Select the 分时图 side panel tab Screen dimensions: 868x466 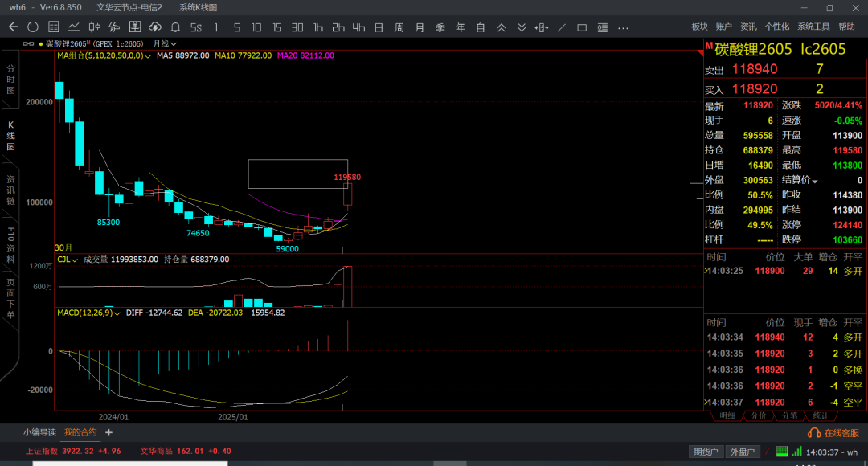click(x=10, y=80)
